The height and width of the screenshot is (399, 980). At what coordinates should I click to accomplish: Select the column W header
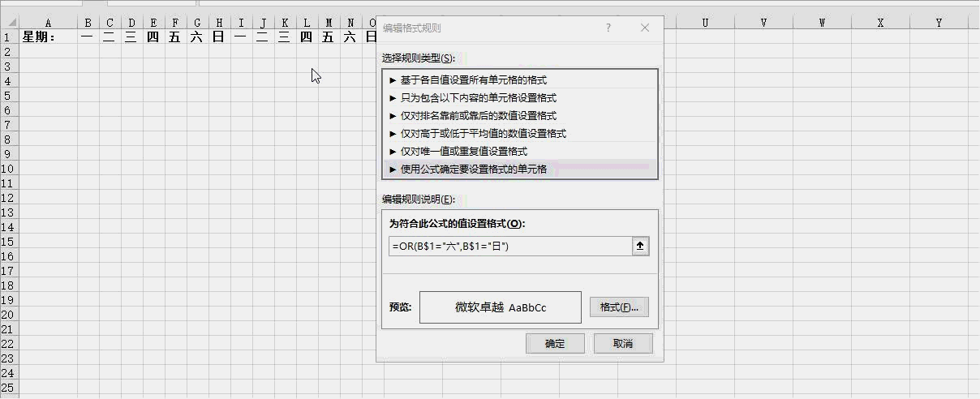click(x=822, y=23)
